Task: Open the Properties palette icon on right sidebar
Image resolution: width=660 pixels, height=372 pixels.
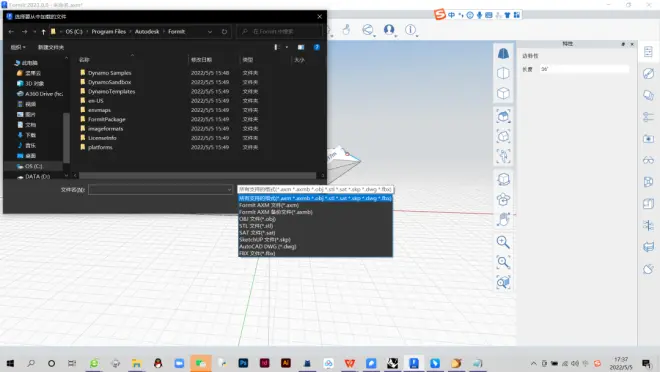Action: click(648, 52)
